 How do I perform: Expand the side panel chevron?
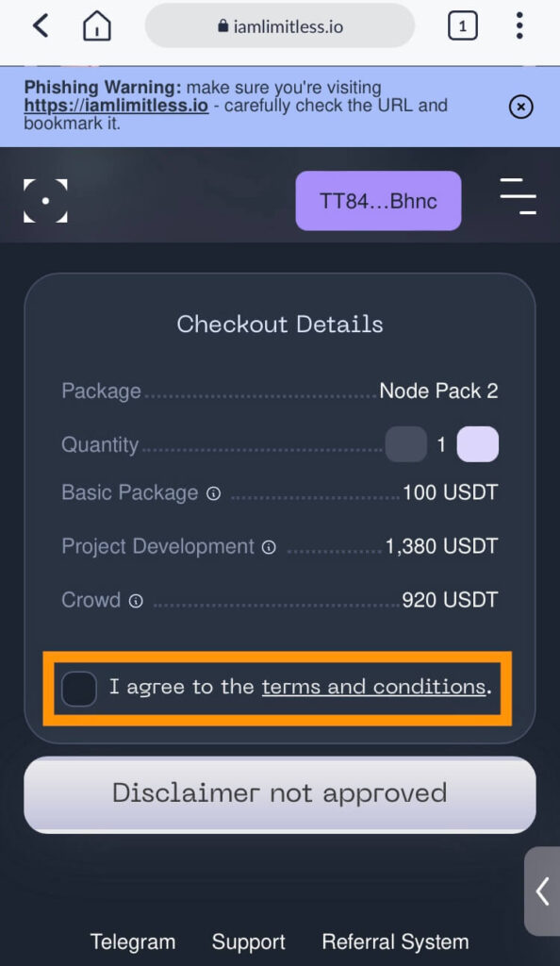pos(542,891)
